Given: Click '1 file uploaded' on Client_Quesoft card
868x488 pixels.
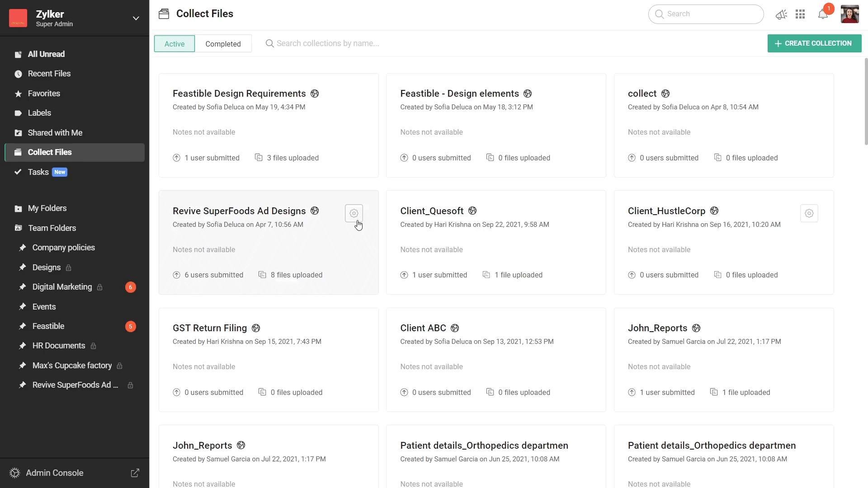Looking at the screenshot, I should 518,275.
